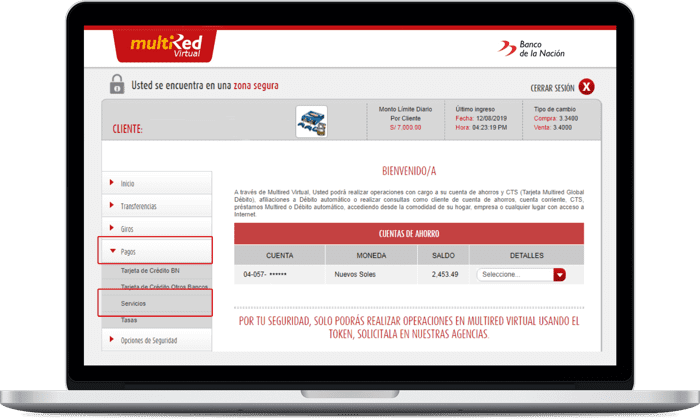Image resolution: width=700 pixels, height=420 pixels.
Task: Click the arrow next to Inicio
Action: coord(112,182)
